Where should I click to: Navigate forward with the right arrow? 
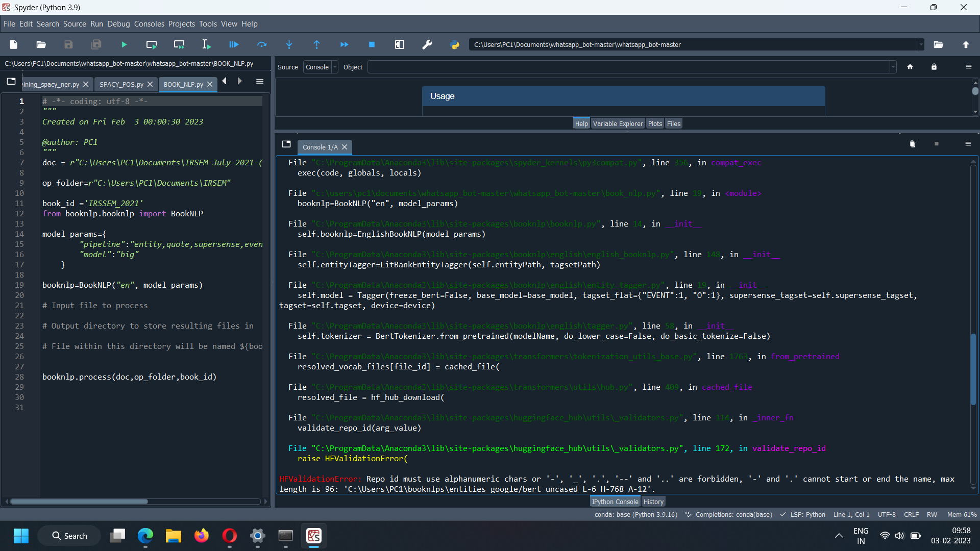click(x=239, y=81)
